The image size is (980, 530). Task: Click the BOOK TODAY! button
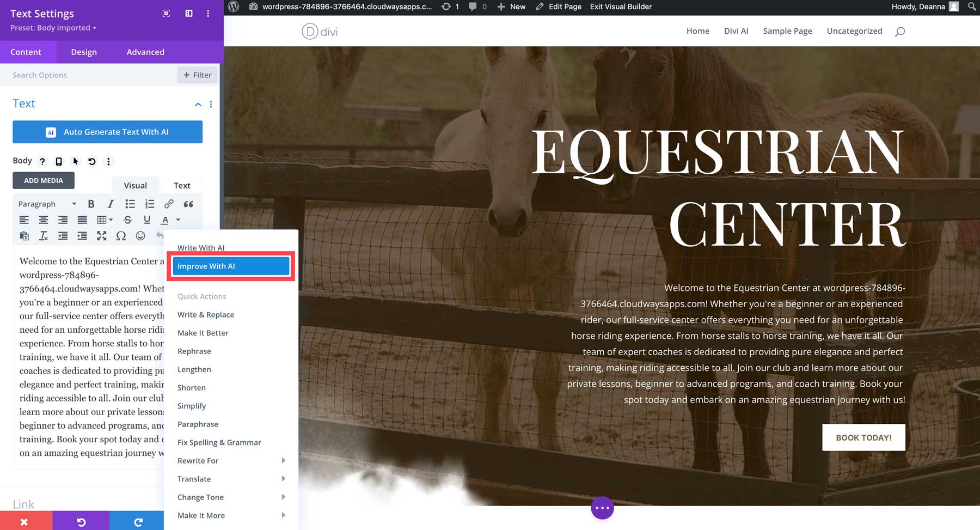[x=863, y=437]
